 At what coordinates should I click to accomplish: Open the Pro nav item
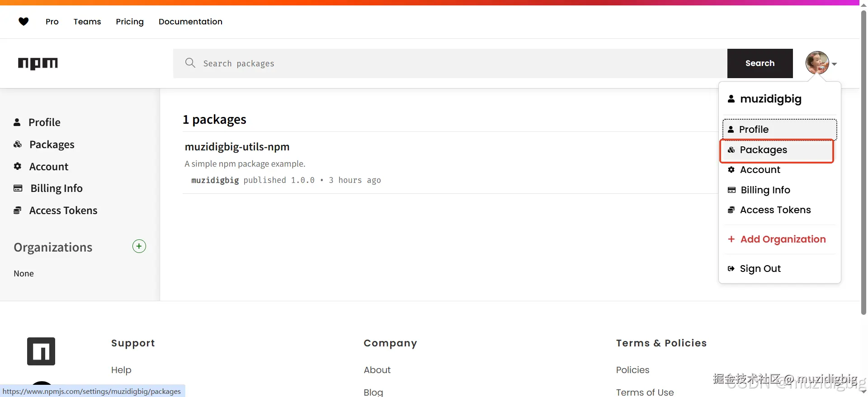click(52, 21)
